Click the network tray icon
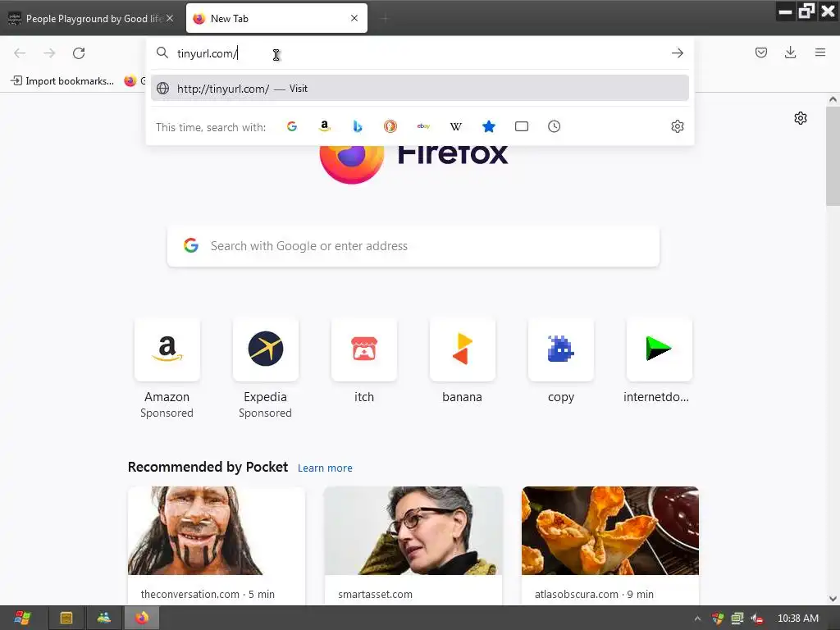Viewport: 840px width, 630px height. point(737,619)
